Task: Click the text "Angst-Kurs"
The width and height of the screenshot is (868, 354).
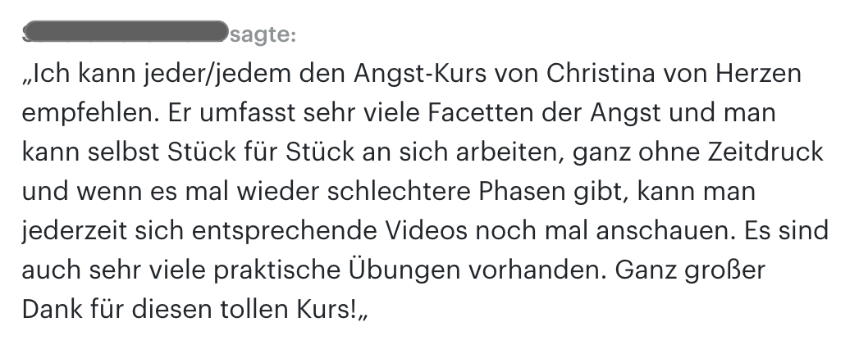Action: click(x=419, y=74)
